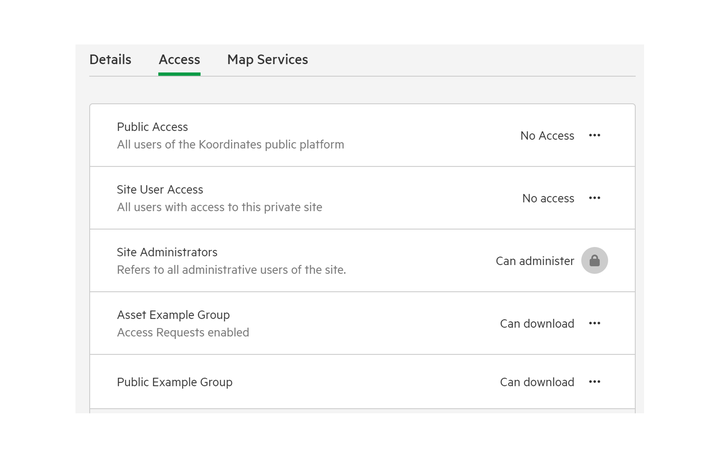The width and height of the screenshot is (720, 458).
Task: Click the Public Example Group name
Action: 174,382
